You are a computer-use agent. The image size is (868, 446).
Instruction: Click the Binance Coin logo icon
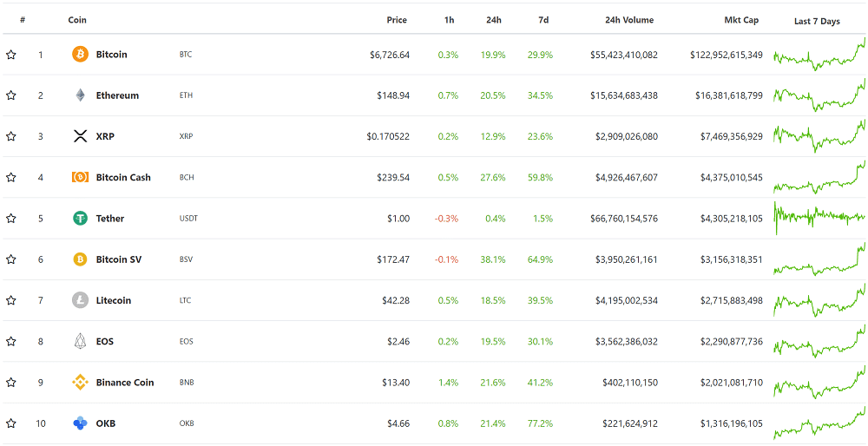click(x=80, y=383)
